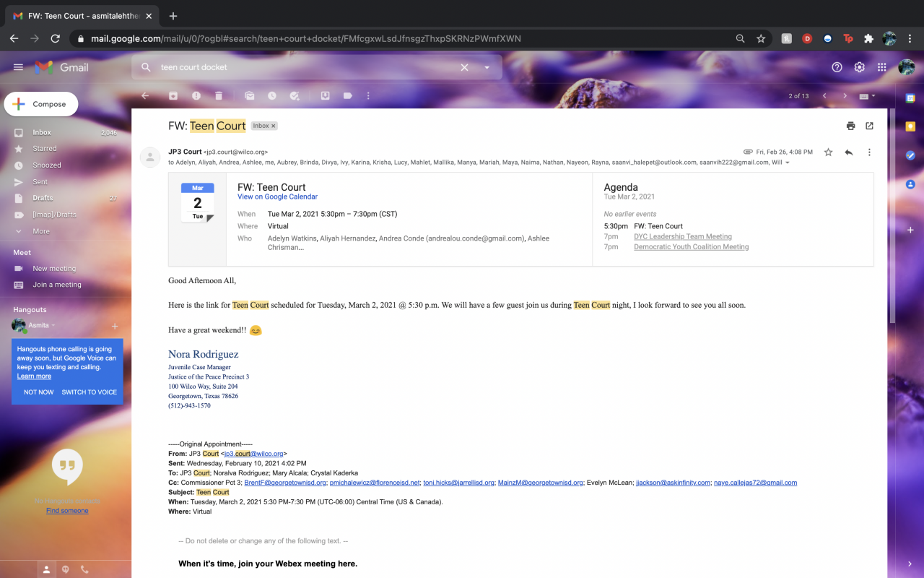Open Google Keep side panel

point(910,126)
